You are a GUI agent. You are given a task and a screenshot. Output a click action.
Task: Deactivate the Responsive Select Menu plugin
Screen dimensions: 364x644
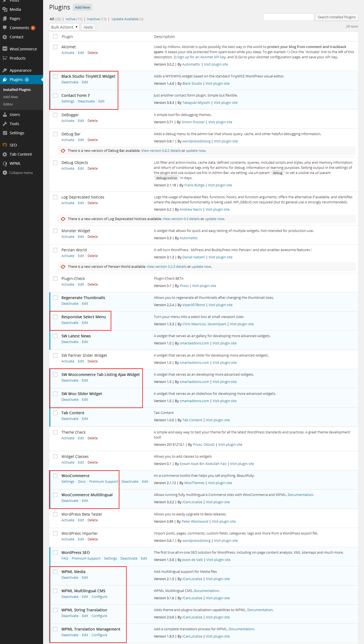pyautogui.click(x=70, y=323)
